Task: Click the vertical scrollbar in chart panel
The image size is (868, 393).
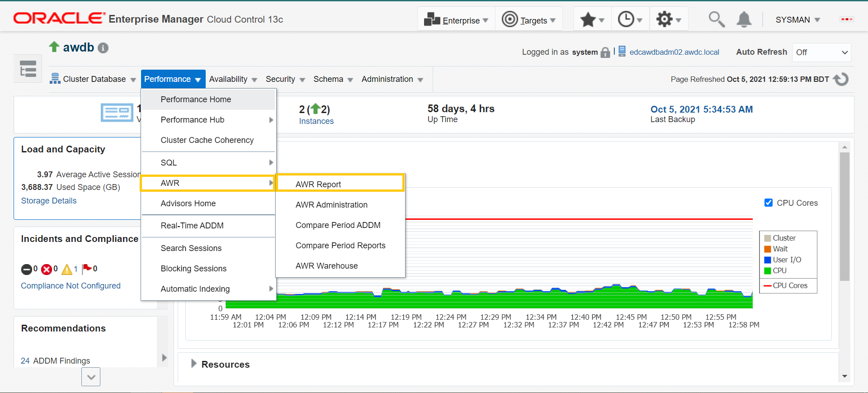Action: click(844, 216)
